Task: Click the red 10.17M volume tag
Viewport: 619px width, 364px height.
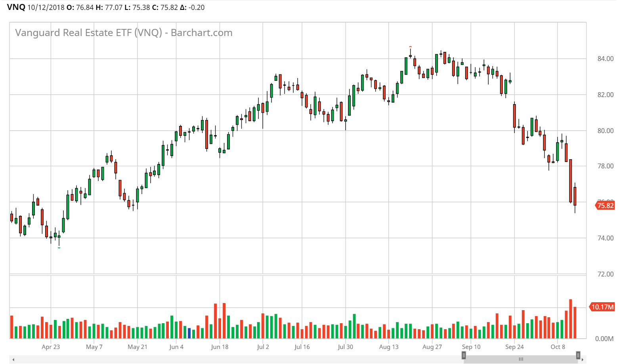Action: click(x=602, y=307)
